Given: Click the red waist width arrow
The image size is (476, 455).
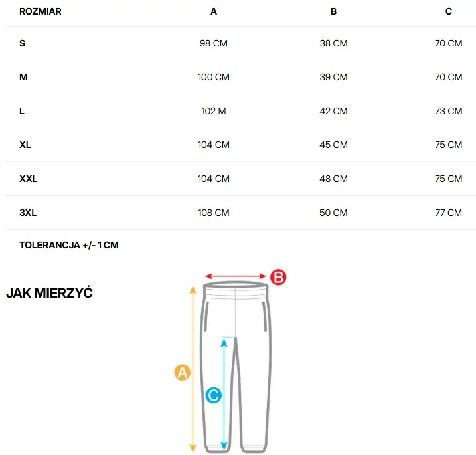Looking at the screenshot, I should pos(235,276).
